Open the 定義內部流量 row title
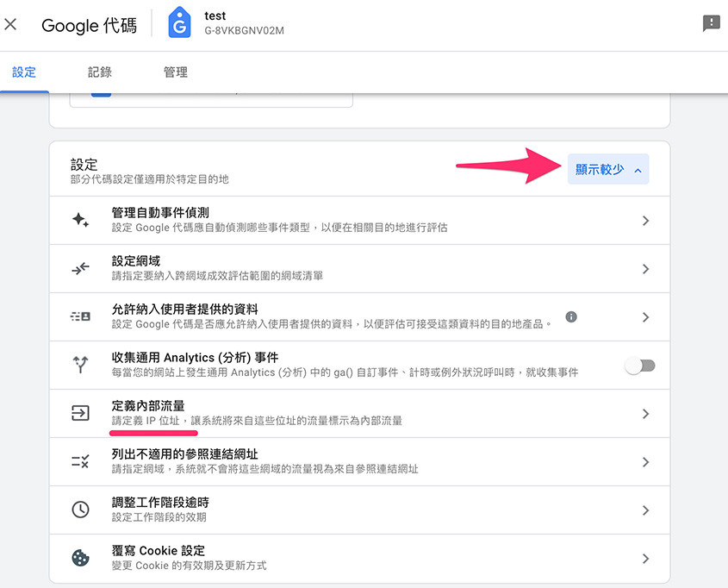 click(148, 406)
